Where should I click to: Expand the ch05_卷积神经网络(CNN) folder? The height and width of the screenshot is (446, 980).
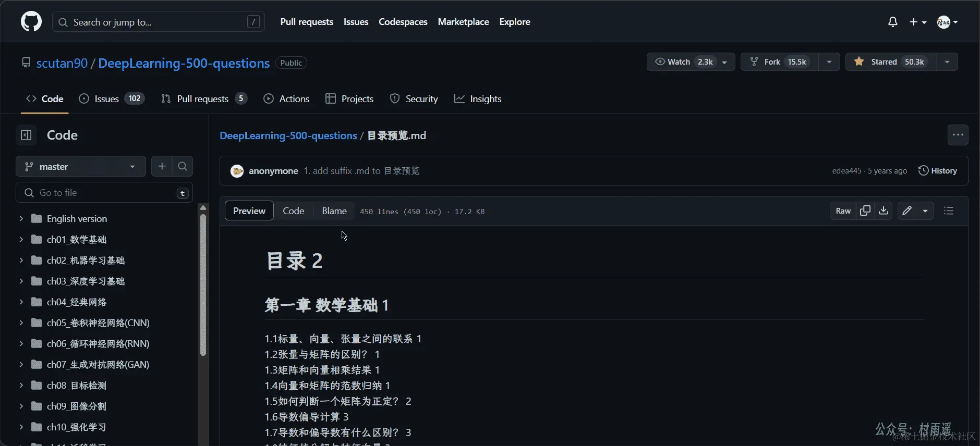point(21,323)
